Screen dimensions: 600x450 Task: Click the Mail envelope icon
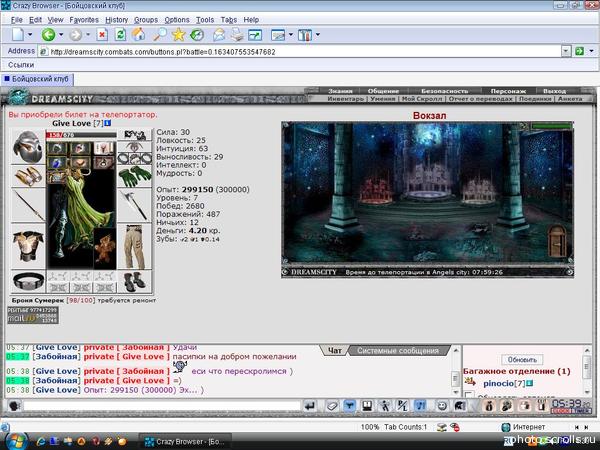[218, 35]
